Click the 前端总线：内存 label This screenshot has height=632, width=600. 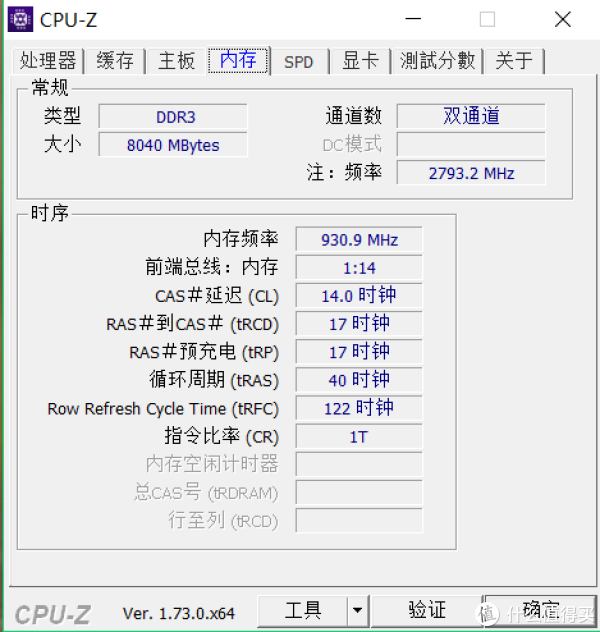pos(212,267)
